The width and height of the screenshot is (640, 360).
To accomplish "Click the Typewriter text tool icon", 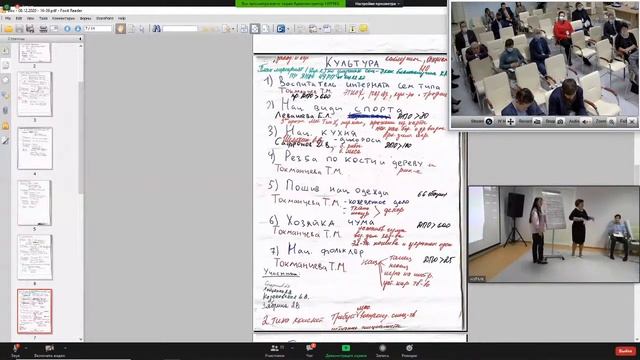I will [x=353, y=28].
